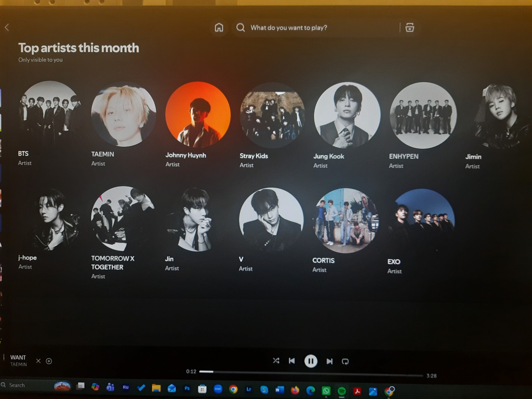This screenshot has width=532, height=399.
Task: Toggle shuffle playback
Action: (x=276, y=361)
